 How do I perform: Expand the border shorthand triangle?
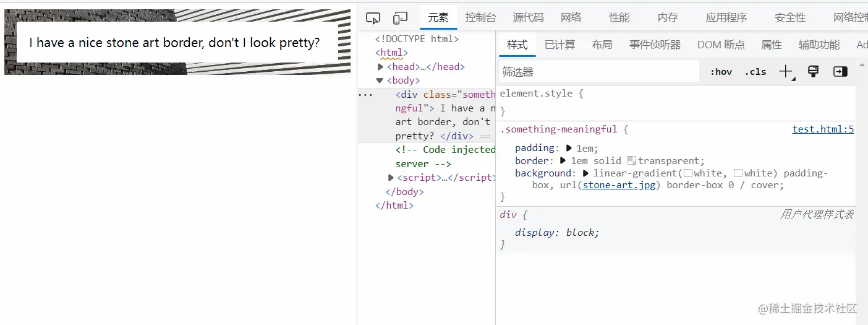click(x=563, y=160)
